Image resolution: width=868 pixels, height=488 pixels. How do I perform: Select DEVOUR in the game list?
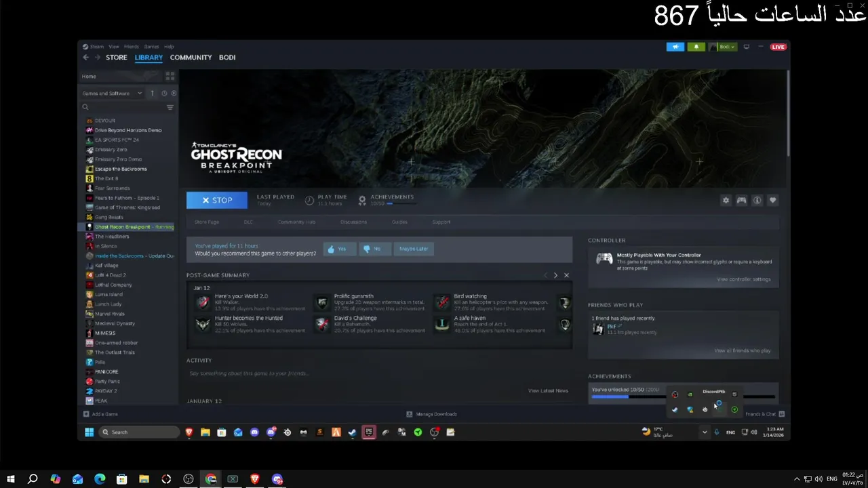pos(105,121)
